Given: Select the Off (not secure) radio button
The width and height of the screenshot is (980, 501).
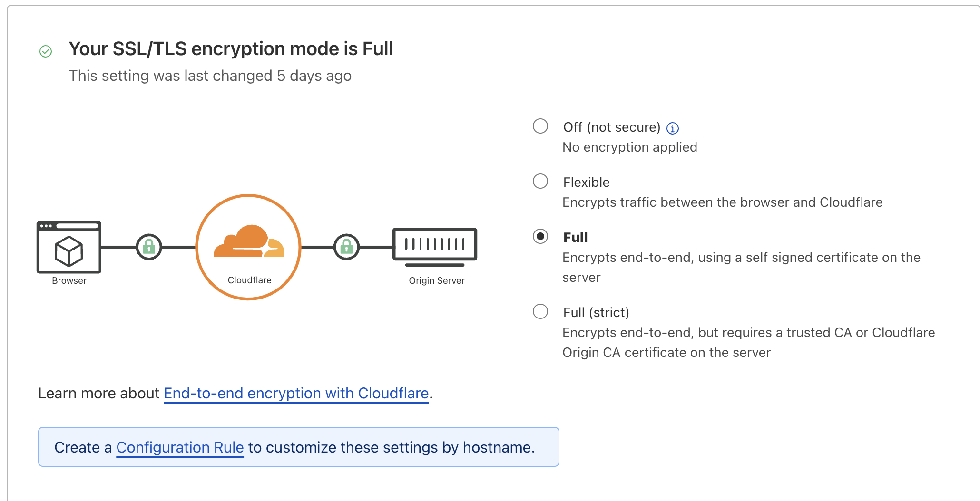Looking at the screenshot, I should (540, 126).
